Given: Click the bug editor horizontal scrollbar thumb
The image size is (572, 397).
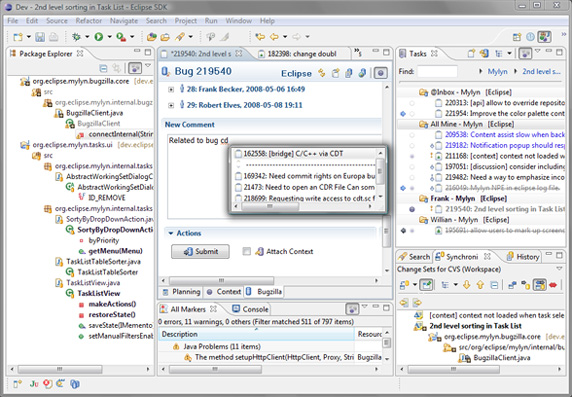Looking at the screenshot, I should coord(221,281).
